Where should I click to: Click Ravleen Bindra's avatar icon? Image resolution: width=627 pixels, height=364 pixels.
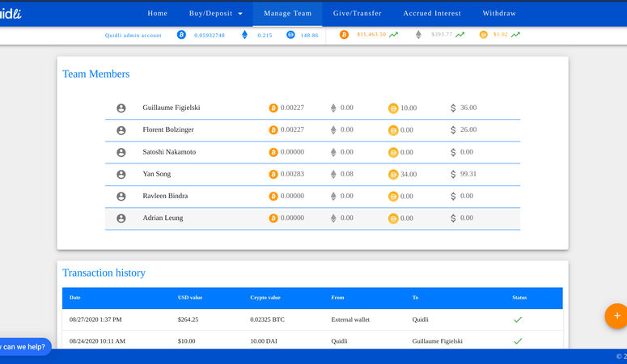pyautogui.click(x=121, y=197)
